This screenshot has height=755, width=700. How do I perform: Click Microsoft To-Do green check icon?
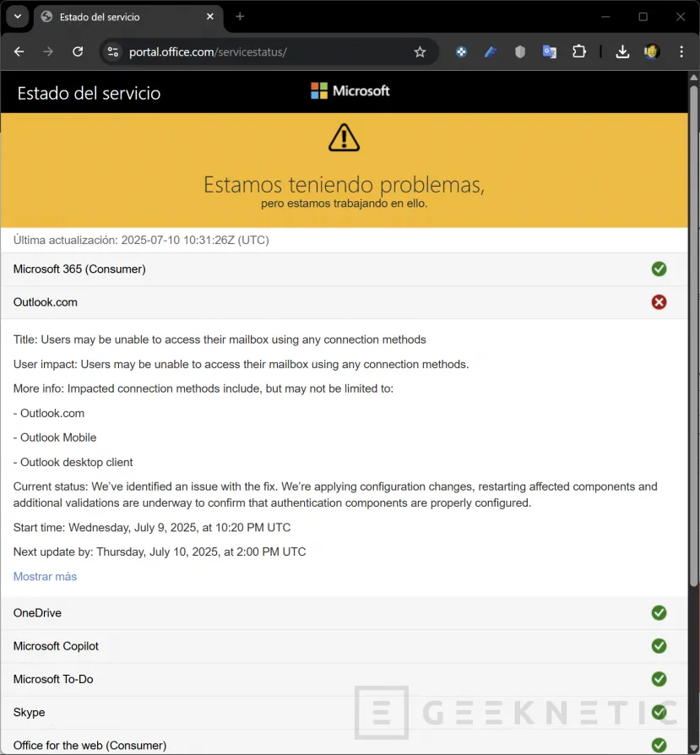(659, 679)
